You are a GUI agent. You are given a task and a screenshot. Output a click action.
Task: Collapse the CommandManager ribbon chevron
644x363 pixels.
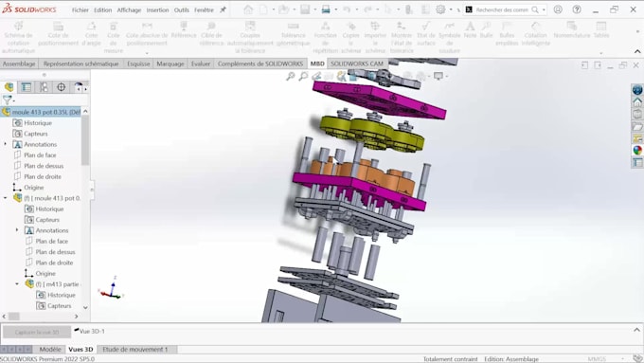pos(637,51)
